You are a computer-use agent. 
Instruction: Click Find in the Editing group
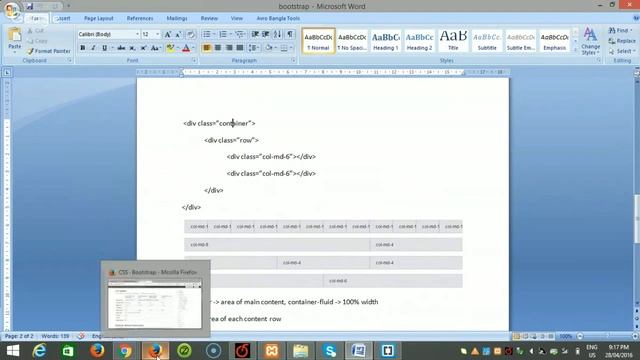click(620, 31)
